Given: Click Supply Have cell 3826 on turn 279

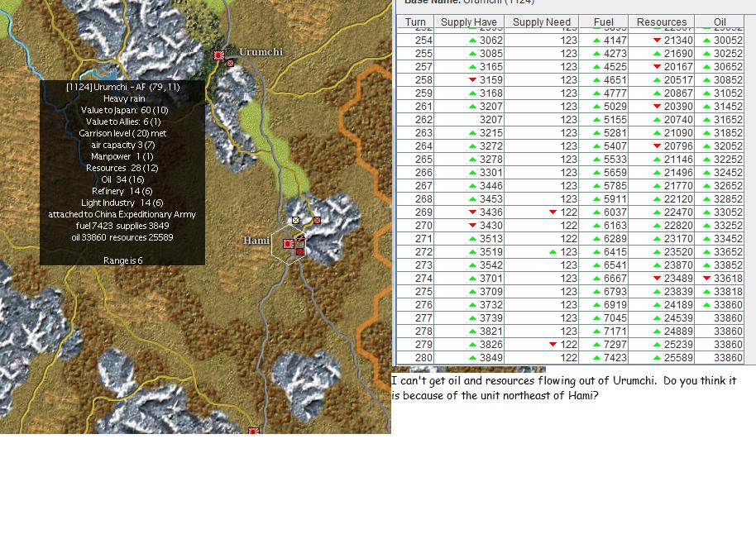Looking at the screenshot, I should point(469,345).
